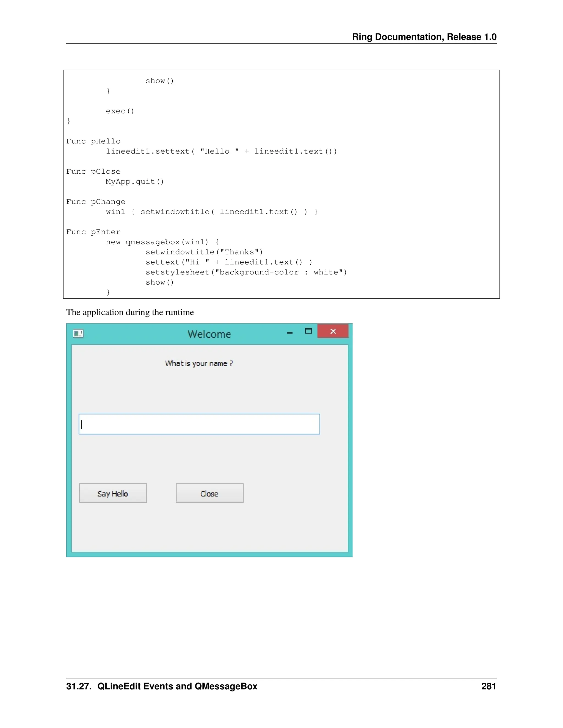
Task: Click the settext("Hi " + lineedit1.text()) line
Action: [x=229, y=262]
